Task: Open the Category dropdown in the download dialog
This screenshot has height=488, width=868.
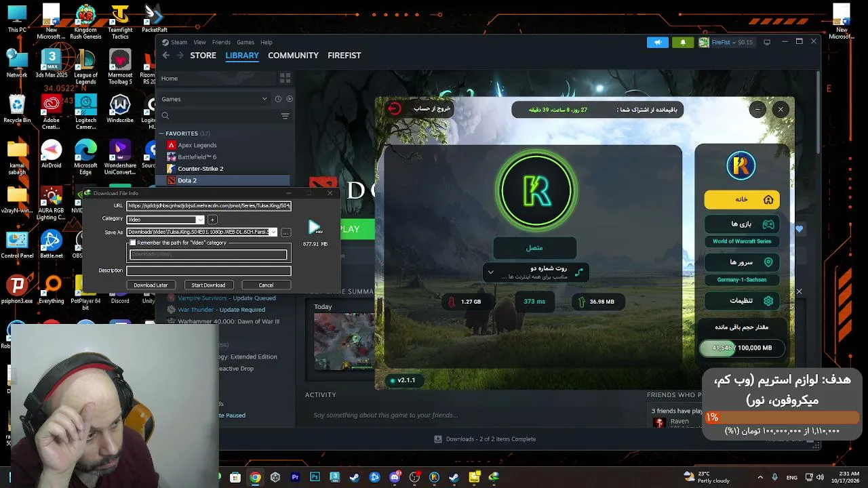Action: [x=199, y=220]
